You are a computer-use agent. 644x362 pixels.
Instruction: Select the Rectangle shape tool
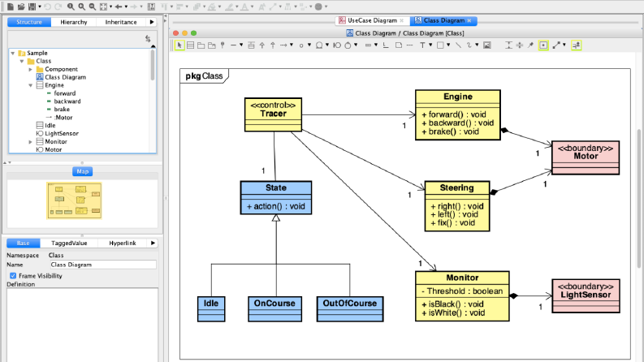coord(440,45)
